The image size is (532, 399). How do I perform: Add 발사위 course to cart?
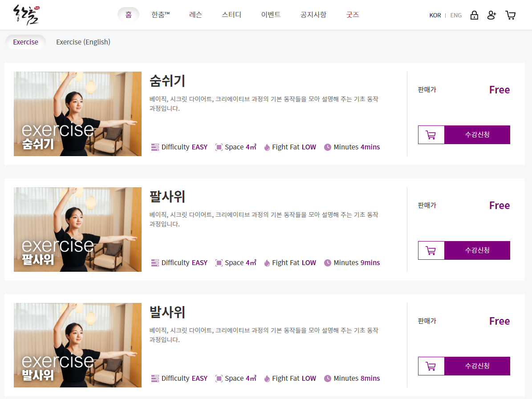click(x=431, y=366)
